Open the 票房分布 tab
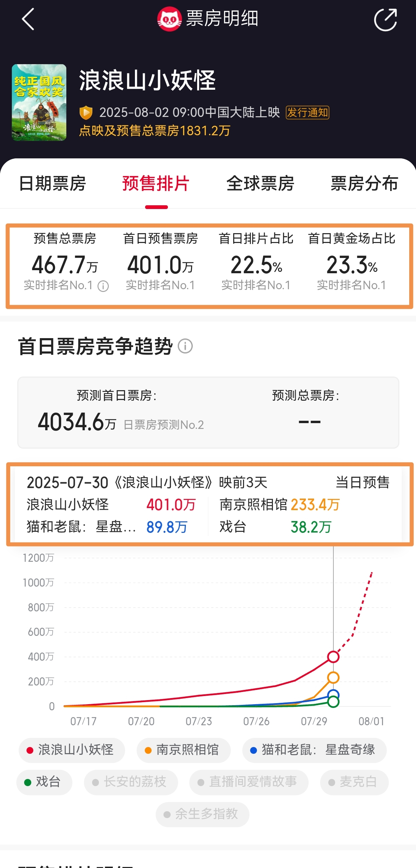This screenshot has width=416, height=868. coord(364,184)
